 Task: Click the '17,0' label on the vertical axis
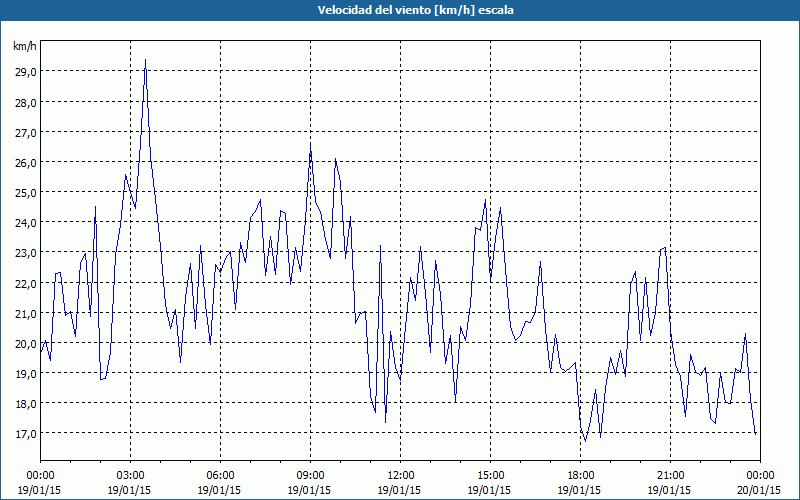26,434
